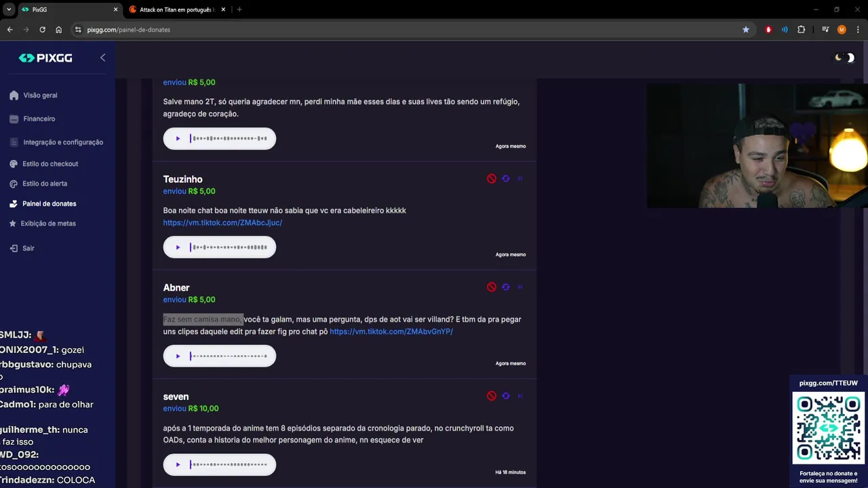Click Sair to log out
Screen dimensions: 868x488
[22, 249]
